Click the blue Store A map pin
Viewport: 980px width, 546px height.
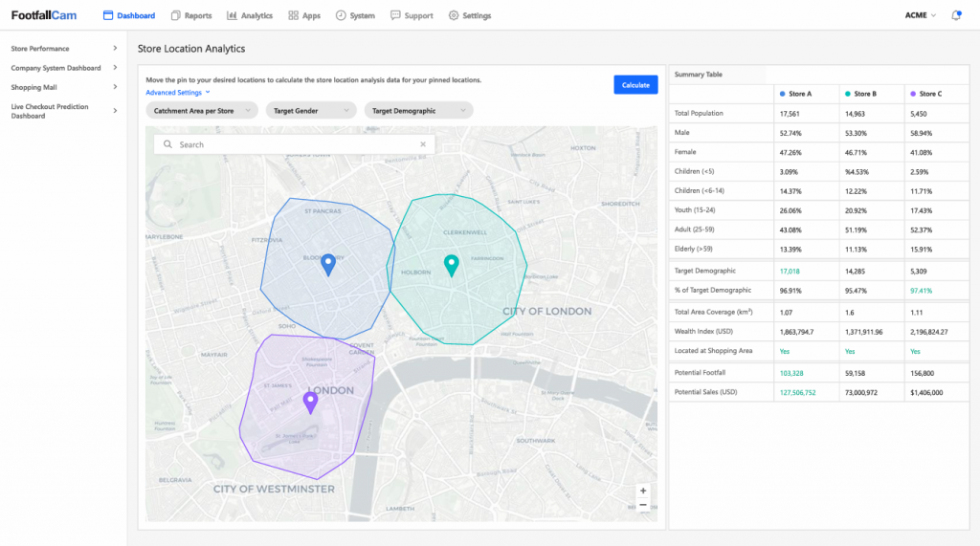[x=327, y=263]
